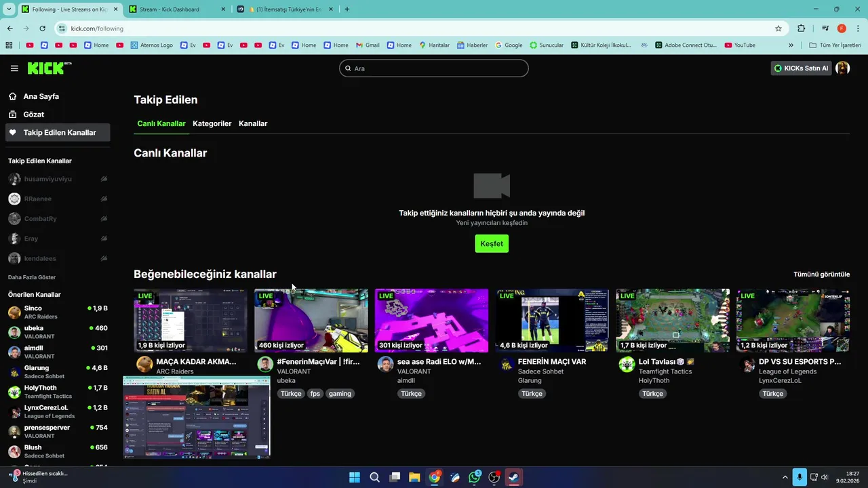Open the hamburger sidebar menu
The height and width of the screenshot is (488, 868).
click(x=14, y=68)
